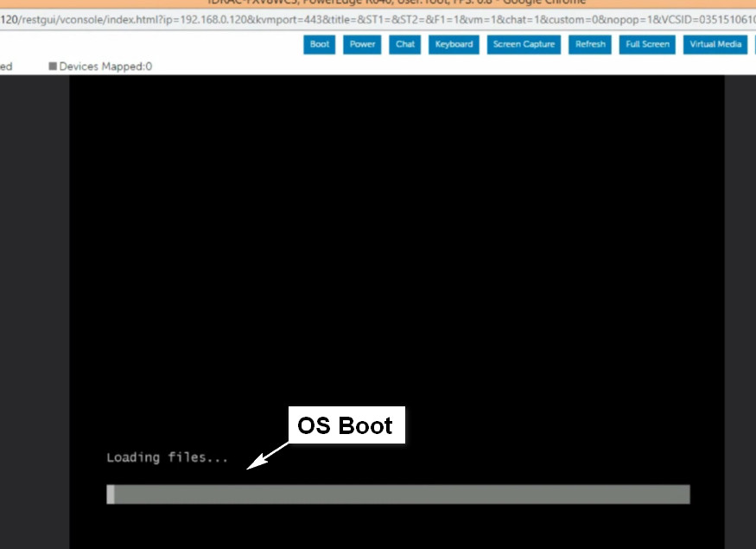This screenshot has height=549, width=756.
Task: Click the partly hidden button after Virtual Media
Action: (753, 44)
